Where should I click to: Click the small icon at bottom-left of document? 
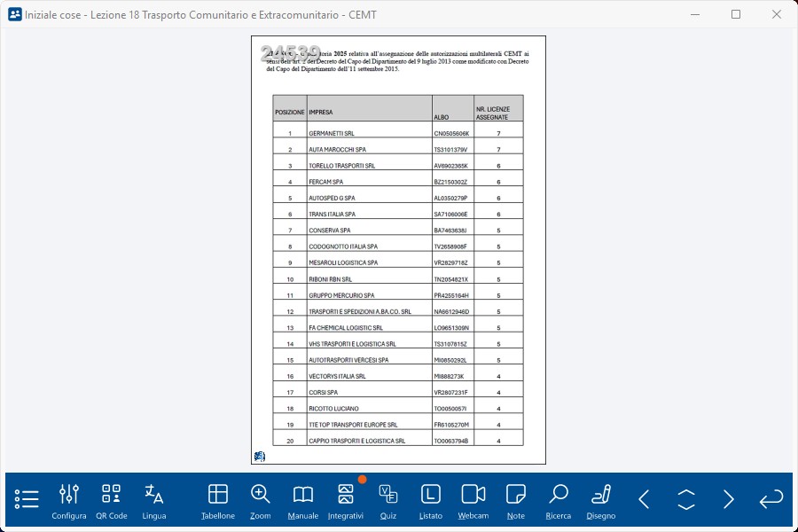[259, 457]
